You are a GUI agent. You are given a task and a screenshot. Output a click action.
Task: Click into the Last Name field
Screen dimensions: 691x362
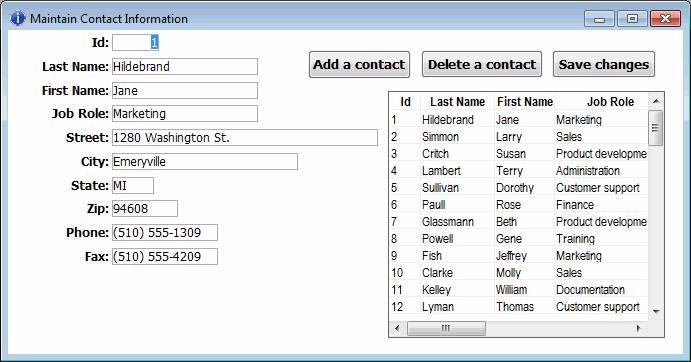coord(185,67)
